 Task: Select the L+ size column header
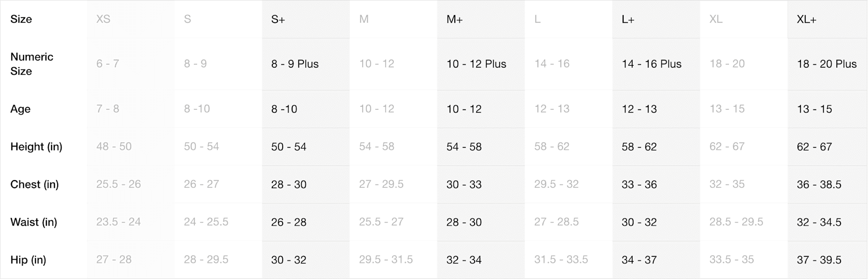point(628,19)
